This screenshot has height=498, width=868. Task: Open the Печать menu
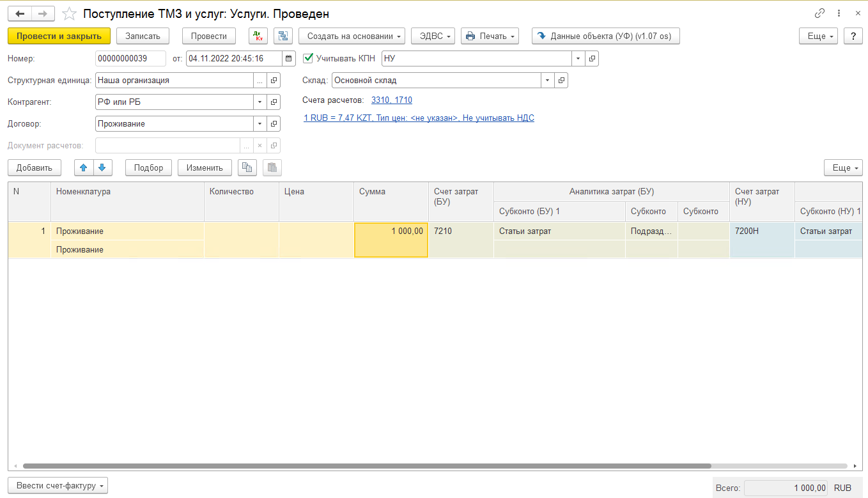coord(489,36)
